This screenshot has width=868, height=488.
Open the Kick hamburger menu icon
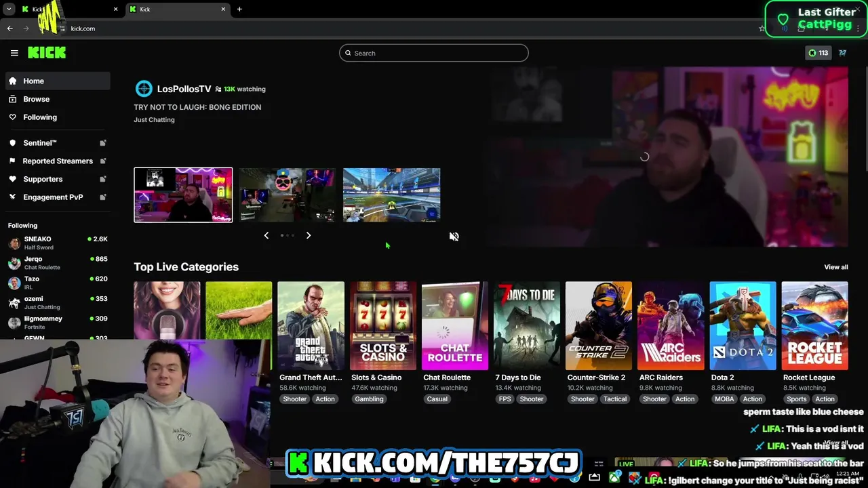14,53
